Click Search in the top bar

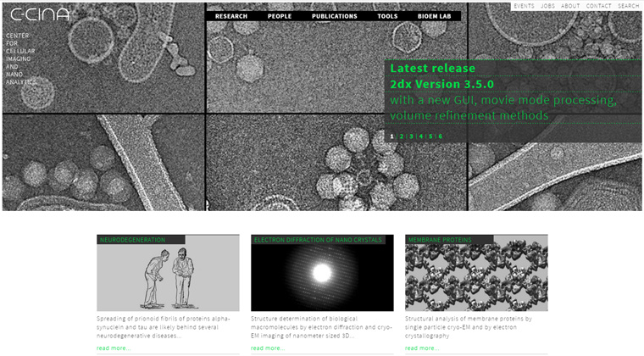[628, 6]
